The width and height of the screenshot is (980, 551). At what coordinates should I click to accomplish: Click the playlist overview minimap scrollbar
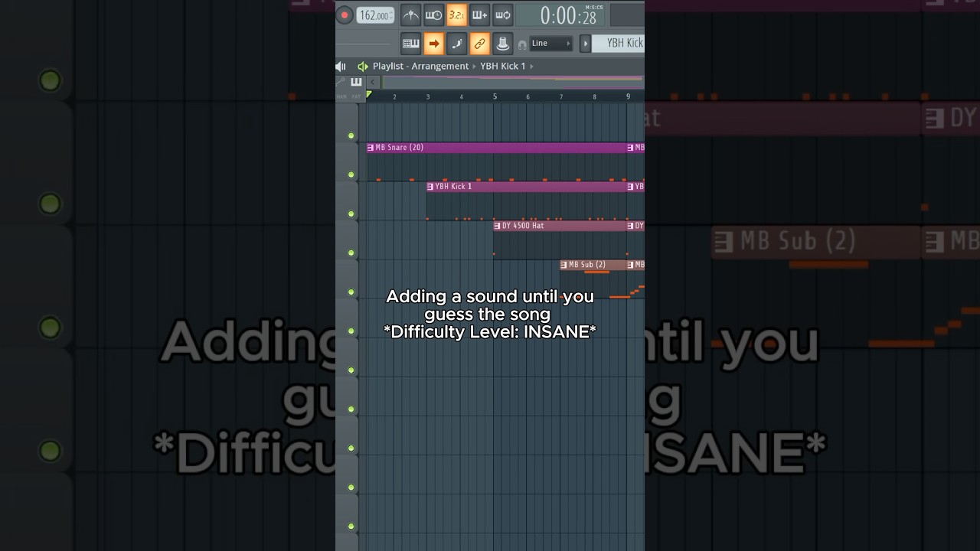pos(512,82)
